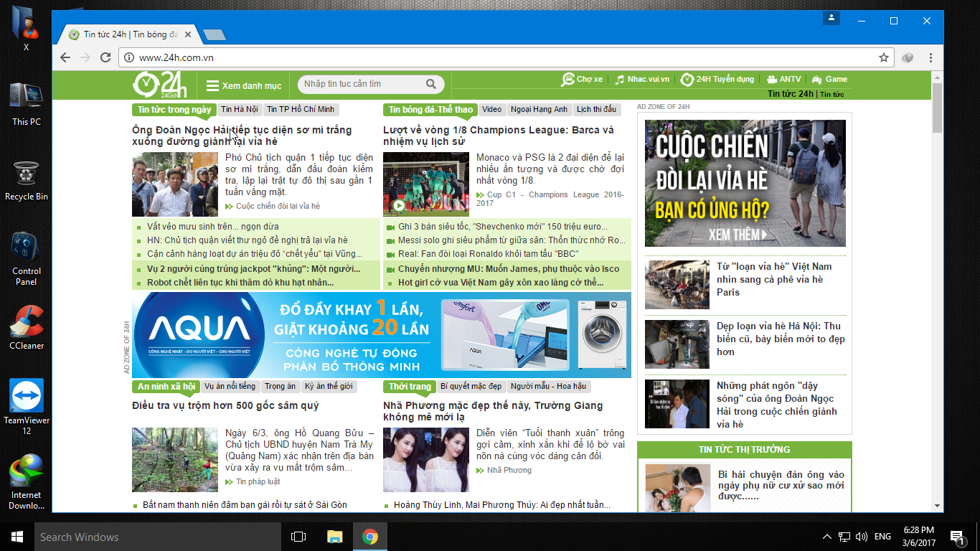
Task: Open File Explorer from the taskbar
Action: tap(334, 537)
